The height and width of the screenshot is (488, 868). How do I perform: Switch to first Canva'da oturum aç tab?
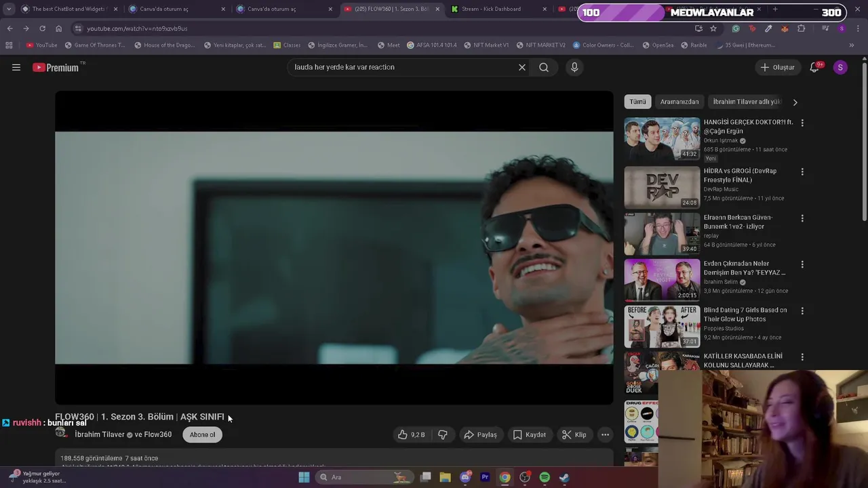point(178,9)
